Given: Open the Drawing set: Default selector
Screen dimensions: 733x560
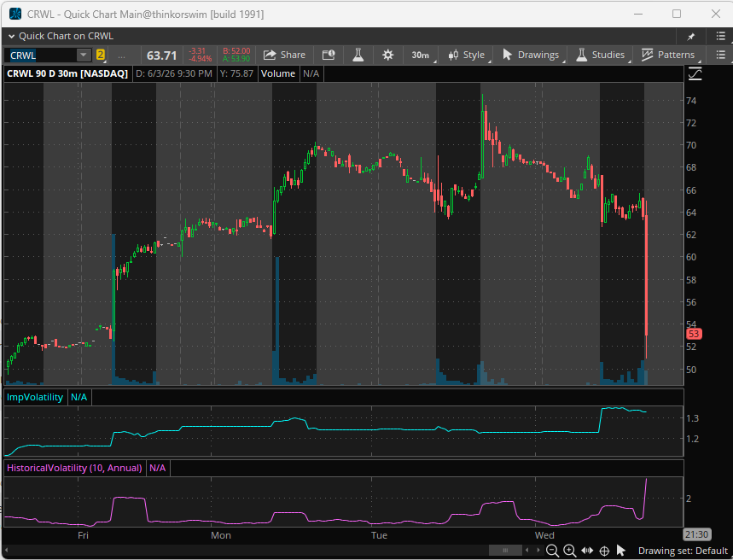Looking at the screenshot, I should (x=683, y=551).
